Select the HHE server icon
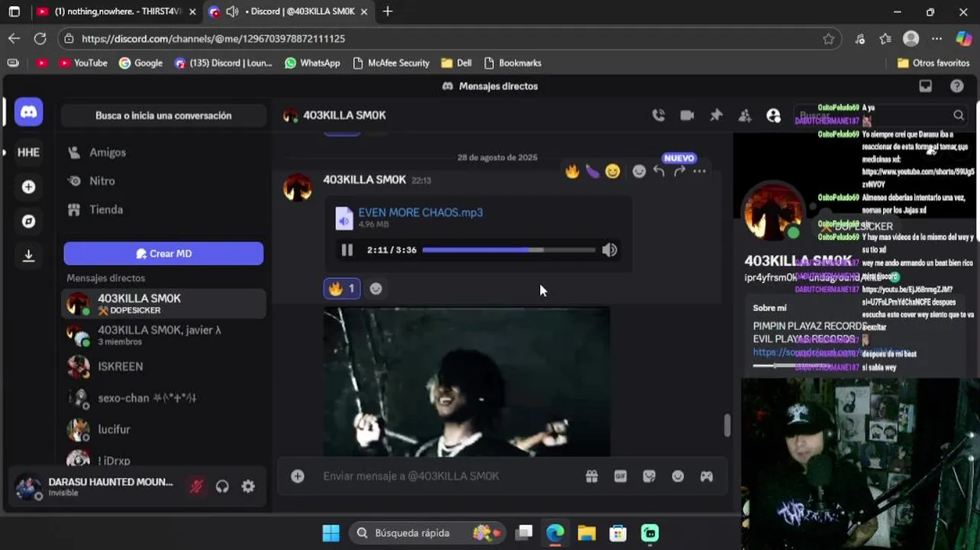The width and height of the screenshot is (980, 550). (28, 152)
